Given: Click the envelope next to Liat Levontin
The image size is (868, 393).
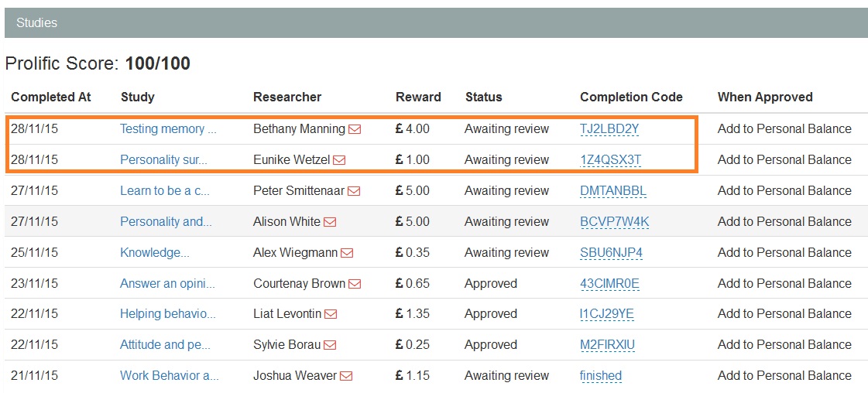Looking at the screenshot, I should (x=331, y=314).
